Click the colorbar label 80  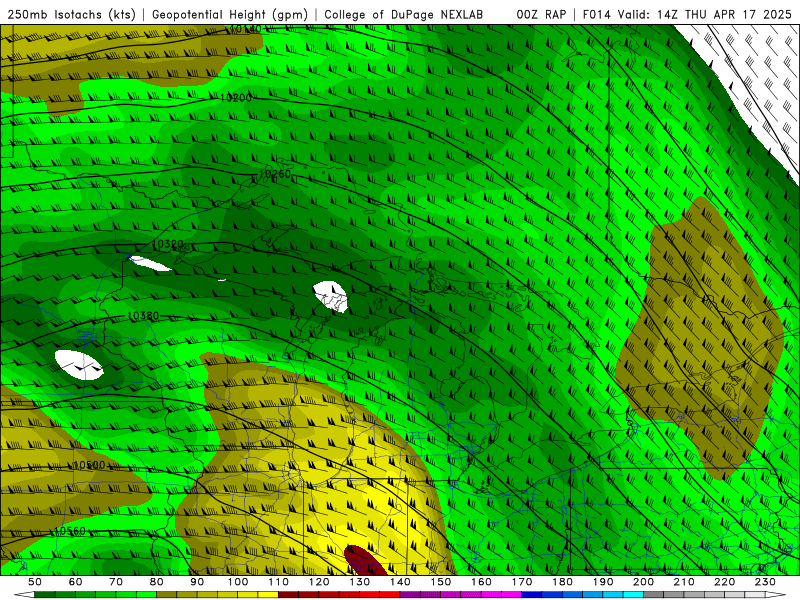pos(157,582)
